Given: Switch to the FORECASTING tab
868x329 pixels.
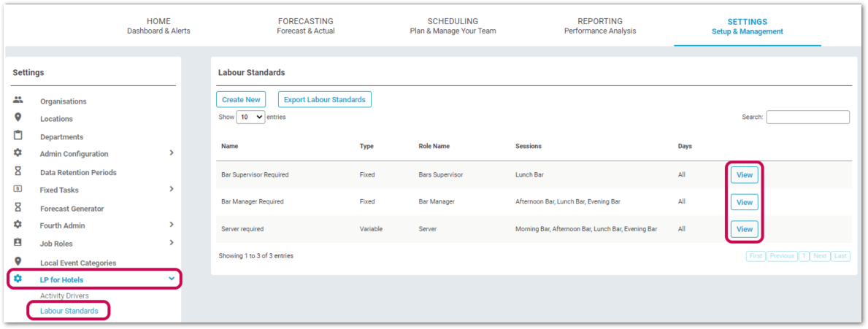Looking at the screenshot, I should click(306, 26).
